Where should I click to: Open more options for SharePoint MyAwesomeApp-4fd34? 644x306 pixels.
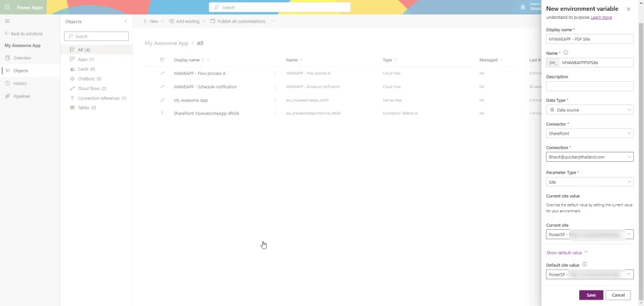[x=275, y=113]
